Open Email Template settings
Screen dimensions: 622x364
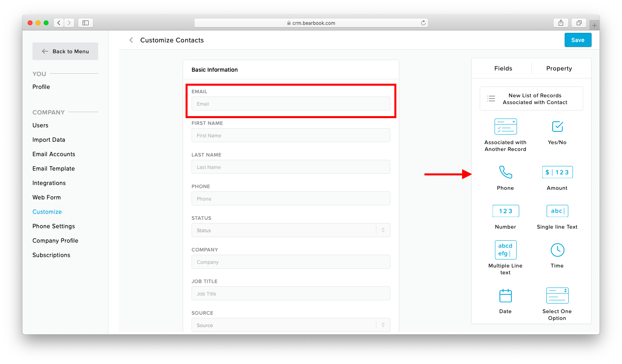point(54,169)
